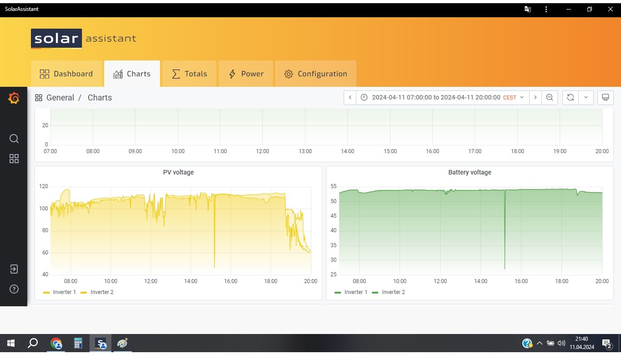The image size is (621, 364).
Task: Shift time range backward with left arrow
Action: 350,98
